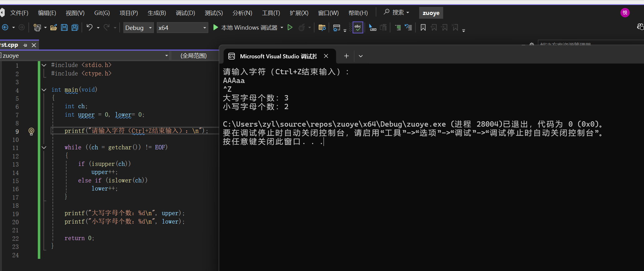Screen dimensions: 644x271
Task: Click the cursor-with-line toolbar icon
Action: (x=372, y=27)
